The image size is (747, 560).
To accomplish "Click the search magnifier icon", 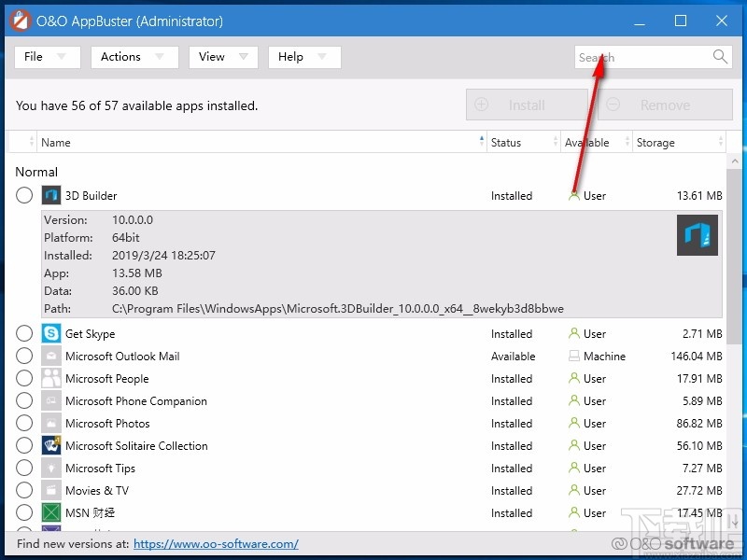I will pyautogui.click(x=719, y=57).
